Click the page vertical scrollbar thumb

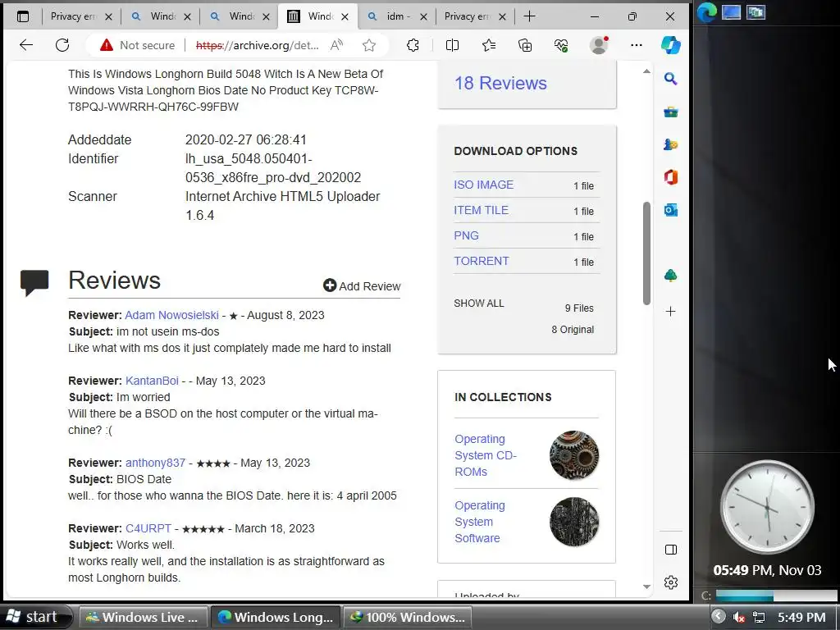pos(646,253)
